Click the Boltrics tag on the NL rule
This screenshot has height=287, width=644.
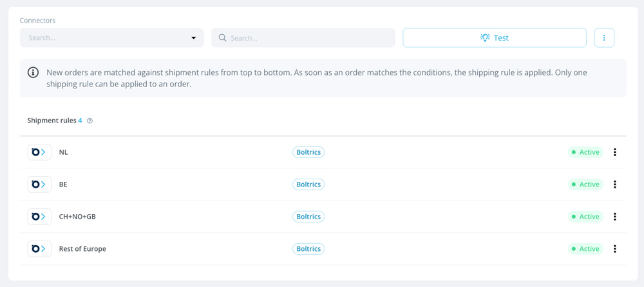(x=308, y=152)
